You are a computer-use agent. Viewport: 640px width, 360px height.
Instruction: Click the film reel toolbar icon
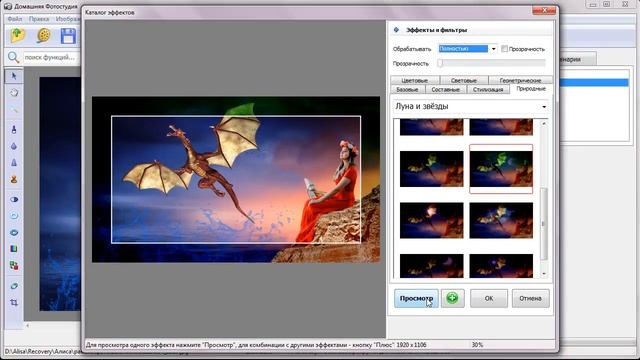click(x=43, y=36)
